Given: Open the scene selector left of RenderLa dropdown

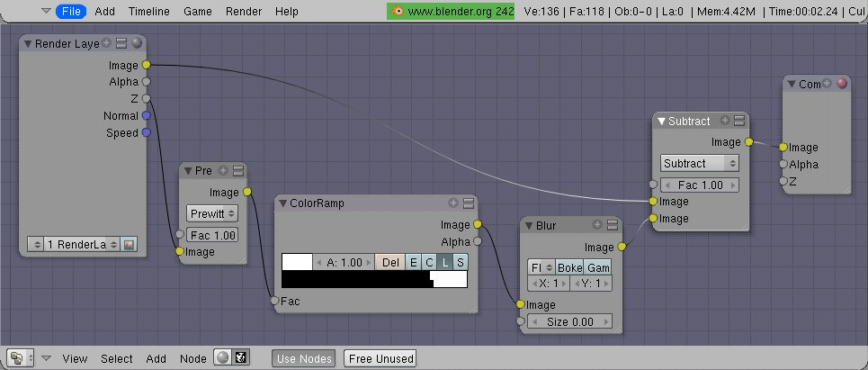Looking at the screenshot, I should pyautogui.click(x=35, y=244).
